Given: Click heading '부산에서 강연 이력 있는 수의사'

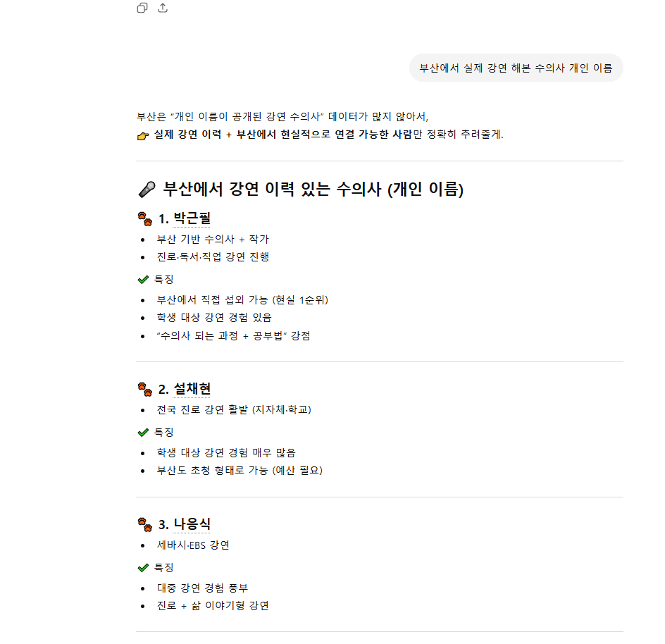Looking at the screenshot, I should pyautogui.click(x=313, y=190).
